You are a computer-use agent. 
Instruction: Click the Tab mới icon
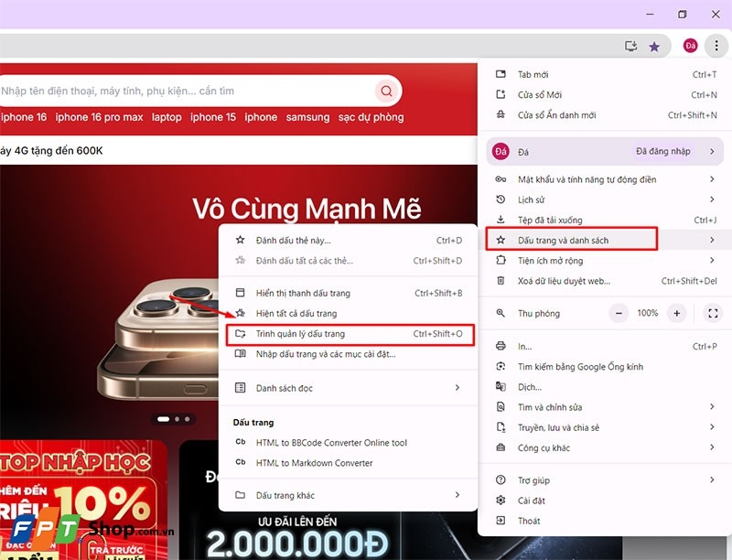pos(501,74)
